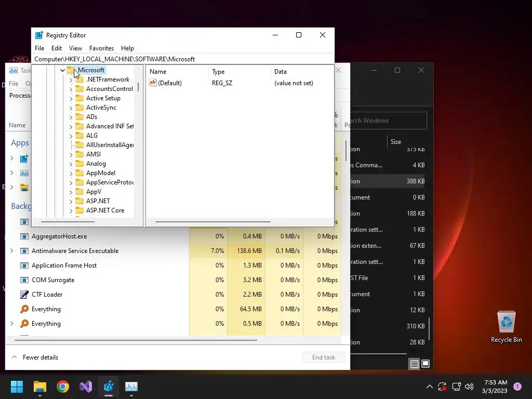Viewport: 532px width, 399px height.
Task: Expand the ASP.NET Core key
Action: (x=71, y=211)
